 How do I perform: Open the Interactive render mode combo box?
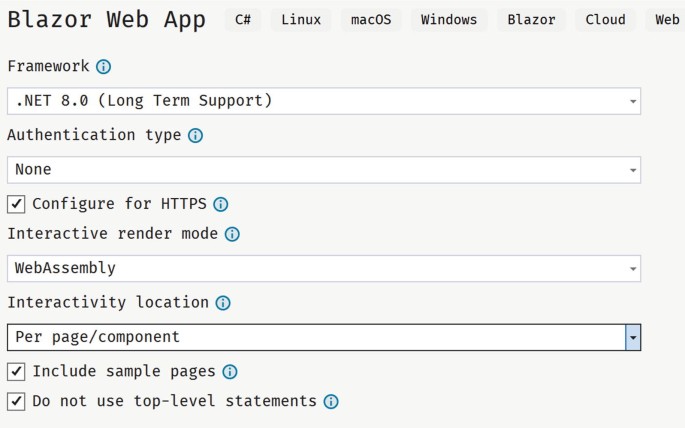[324, 268]
